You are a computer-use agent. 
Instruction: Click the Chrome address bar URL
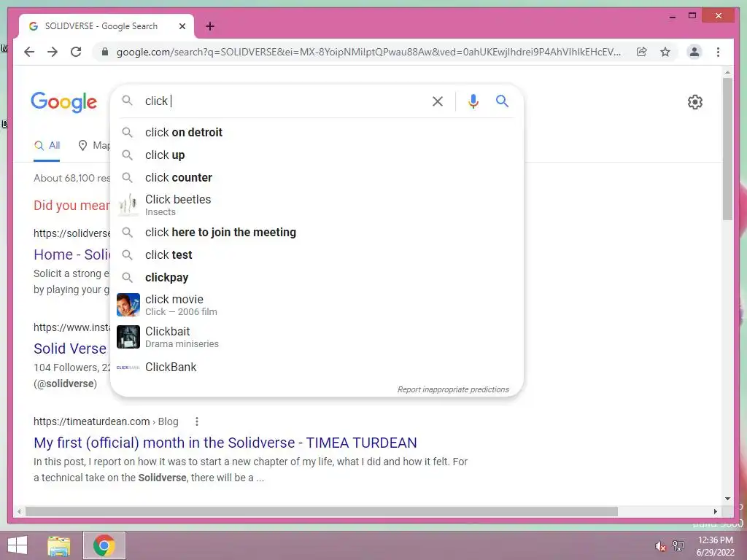368,52
